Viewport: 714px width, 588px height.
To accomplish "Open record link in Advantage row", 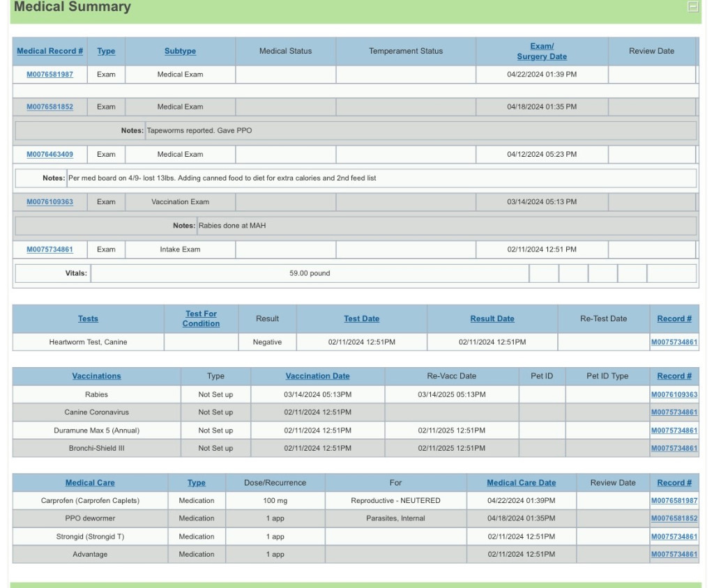I will coord(674,555).
